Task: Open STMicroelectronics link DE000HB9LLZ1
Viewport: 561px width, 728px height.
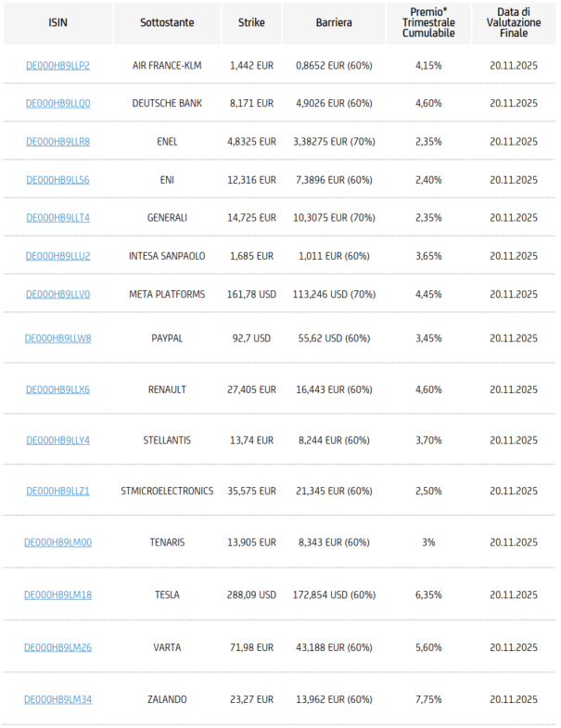Action: point(58,491)
